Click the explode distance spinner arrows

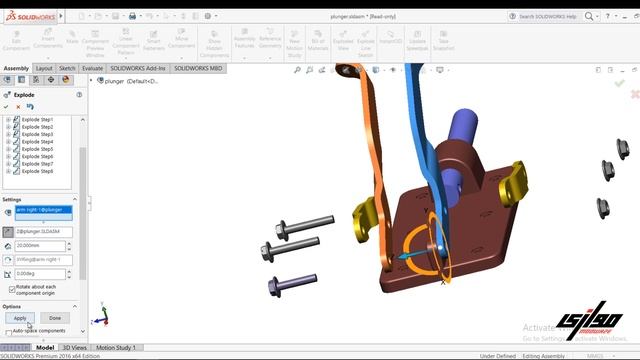coord(69,246)
